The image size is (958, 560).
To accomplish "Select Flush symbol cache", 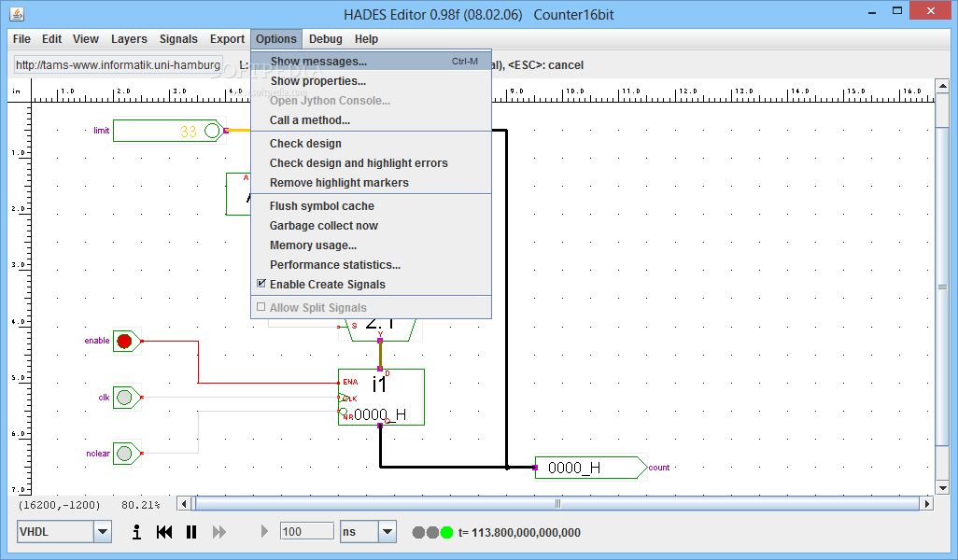I will (x=372, y=206).
